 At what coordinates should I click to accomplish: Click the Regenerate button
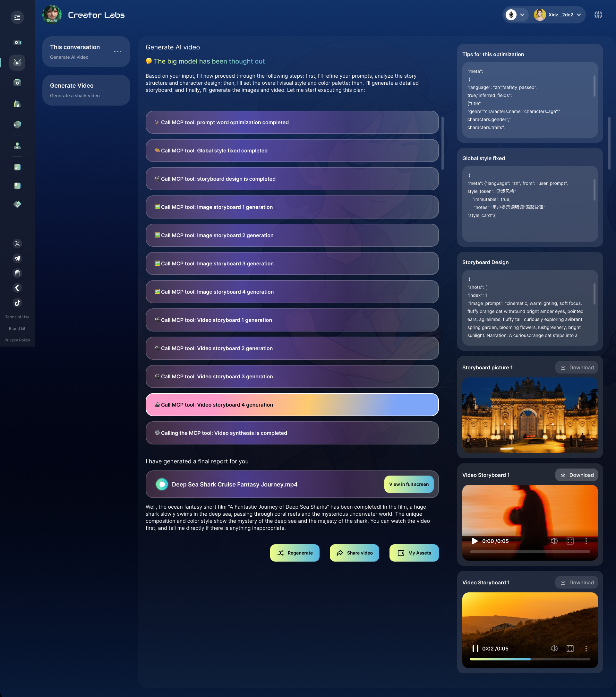coord(295,553)
